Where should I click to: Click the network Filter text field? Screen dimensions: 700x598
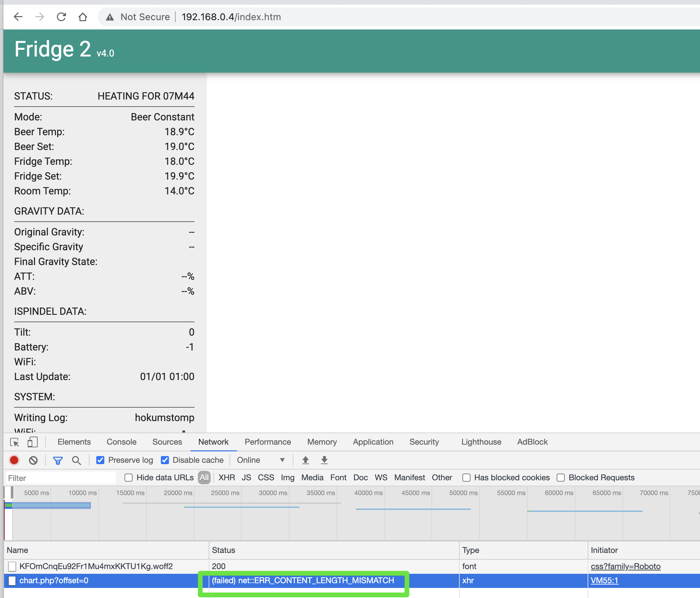[61, 478]
